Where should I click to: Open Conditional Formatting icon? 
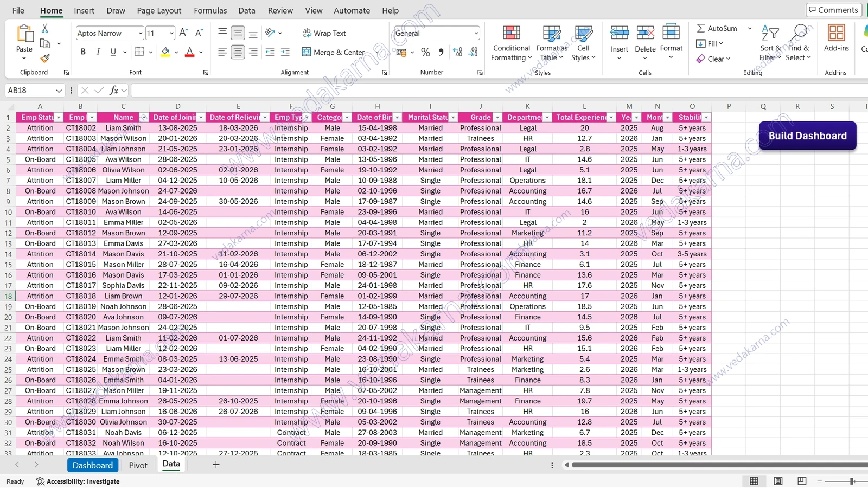[x=511, y=33]
